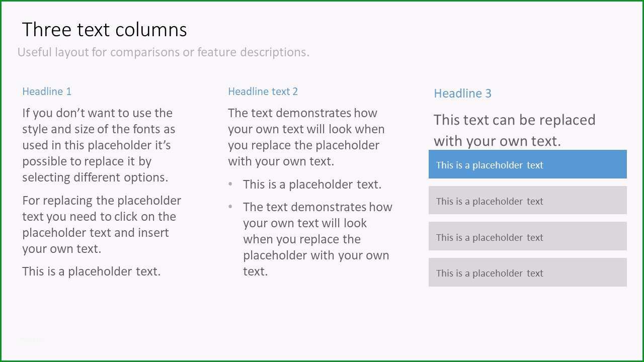The image size is (644, 362).
Task: Select the 'Headline 1' heading
Action: 47,92
